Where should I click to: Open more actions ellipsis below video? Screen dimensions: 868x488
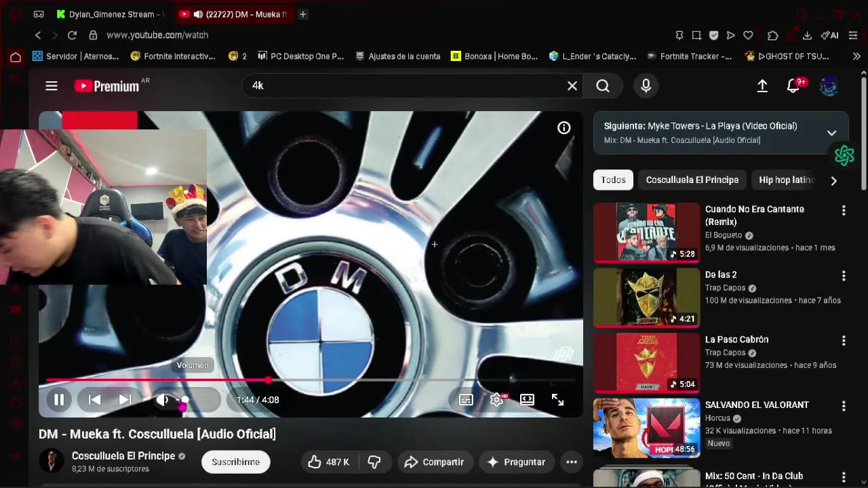pos(572,462)
